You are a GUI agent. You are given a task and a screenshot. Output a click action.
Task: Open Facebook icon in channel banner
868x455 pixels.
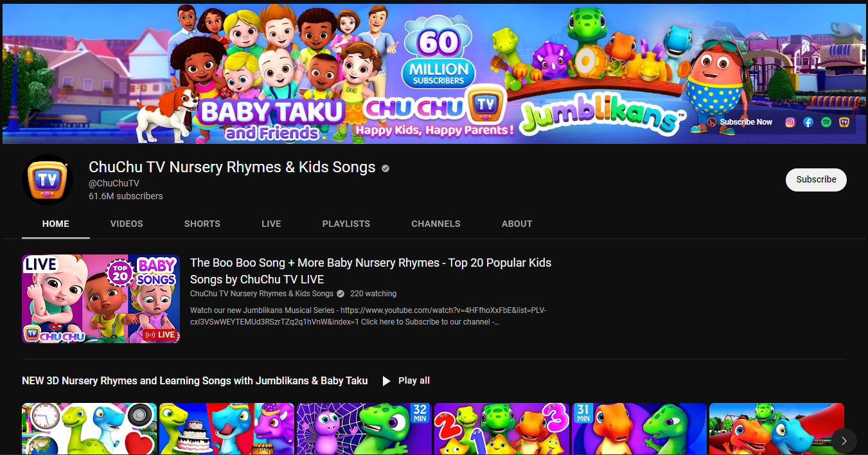(x=808, y=122)
